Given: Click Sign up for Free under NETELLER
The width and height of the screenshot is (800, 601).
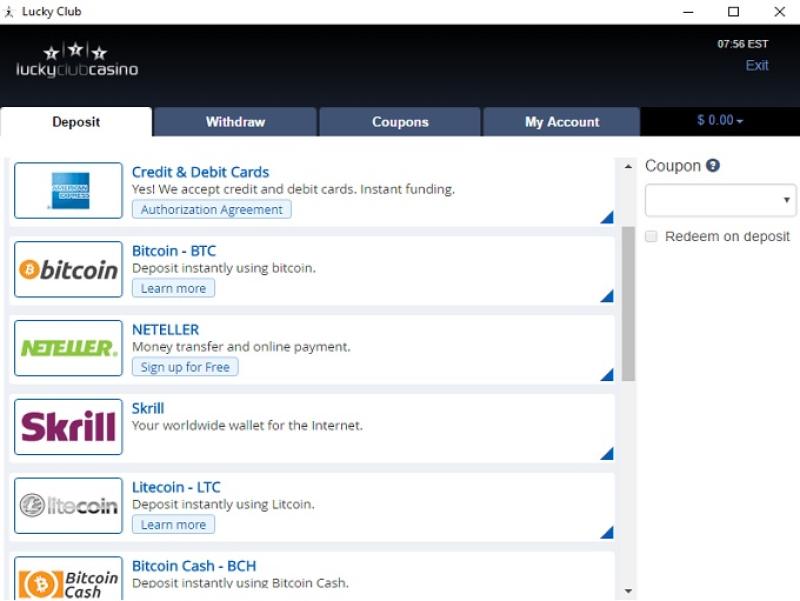Looking at the screenshot, I should click(185, 367).
